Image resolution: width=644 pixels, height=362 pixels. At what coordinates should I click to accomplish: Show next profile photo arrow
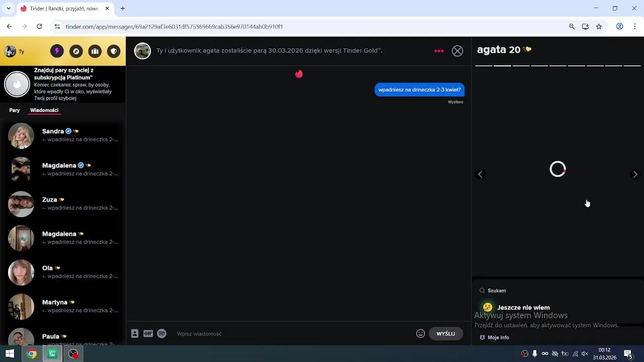coord(635,174)
